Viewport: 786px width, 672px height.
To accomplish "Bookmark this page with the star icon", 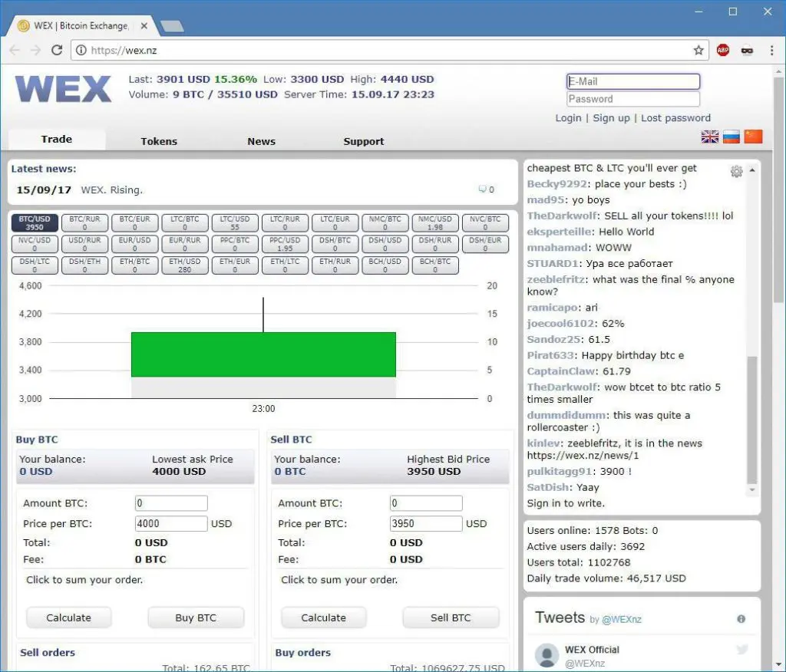I will [698, 50].
